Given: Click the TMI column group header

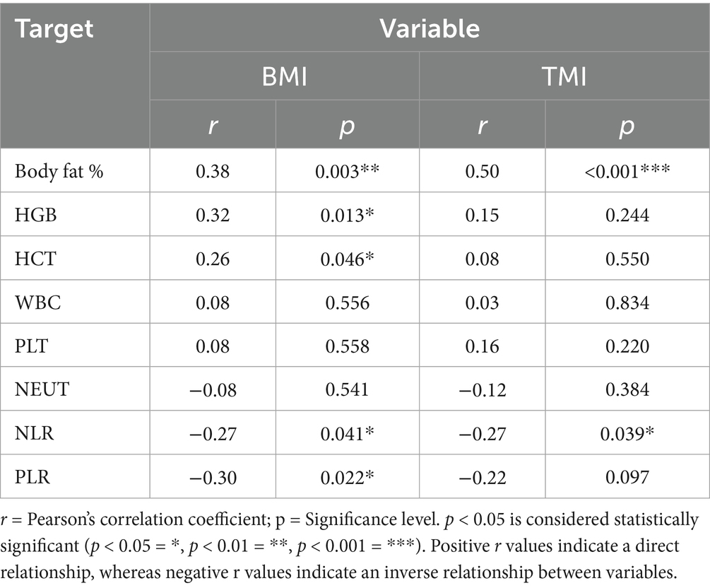Looking at the screenshot, I should click(564, 76).
